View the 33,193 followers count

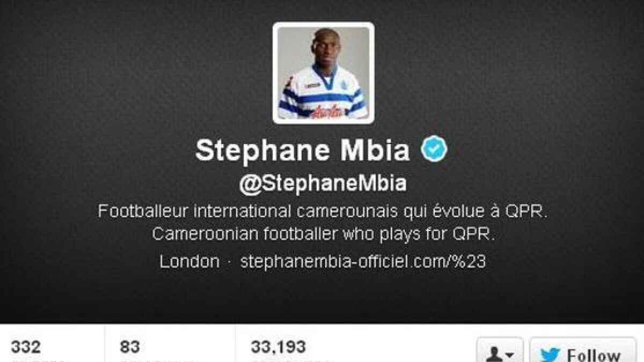tap(278, 346)
